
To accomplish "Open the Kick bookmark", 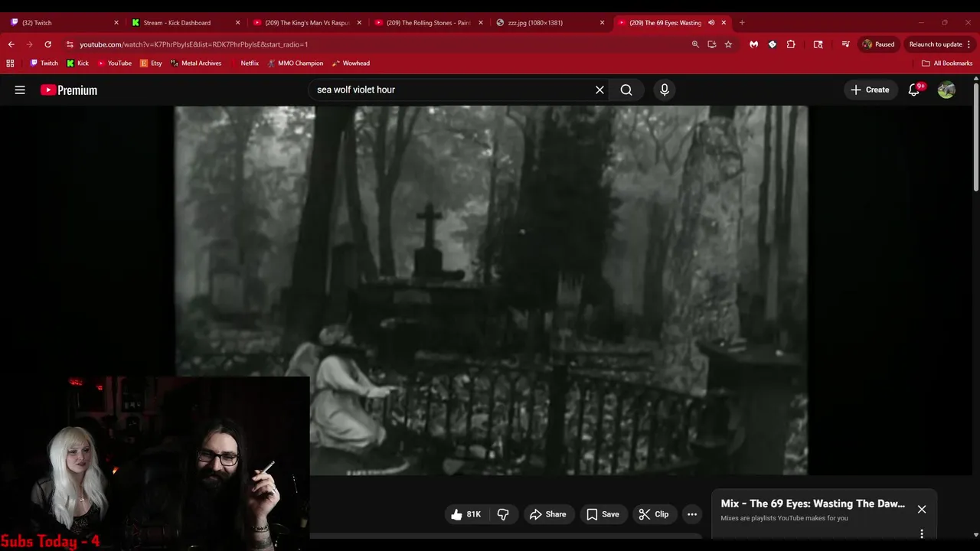I will click(x=78, y=64).
